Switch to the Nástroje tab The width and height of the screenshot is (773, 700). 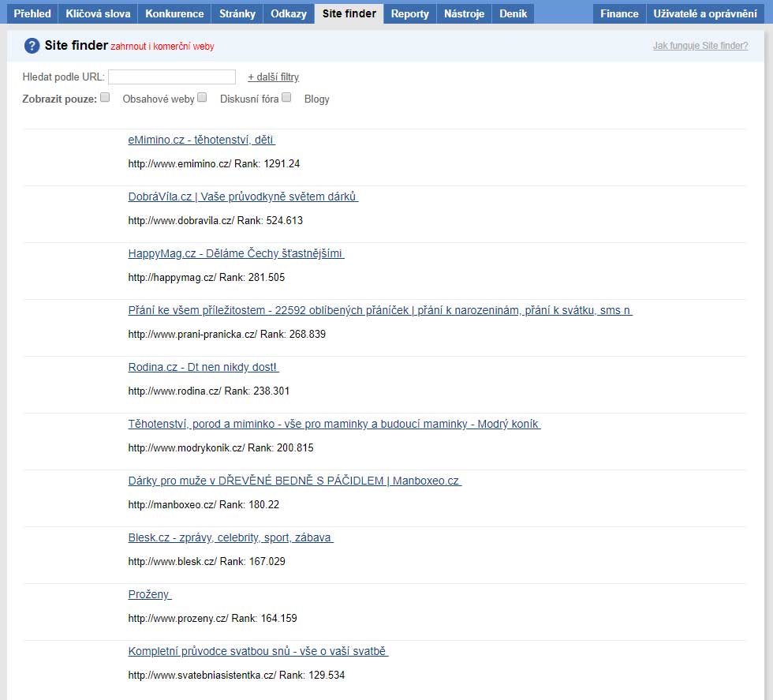(464, 13)
